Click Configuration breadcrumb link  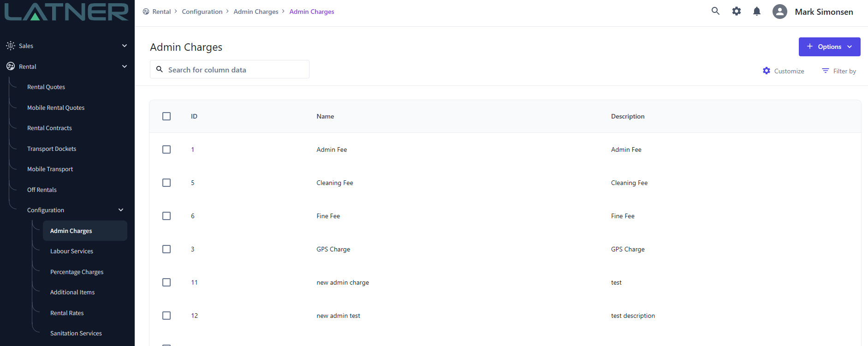pos(202,12)
